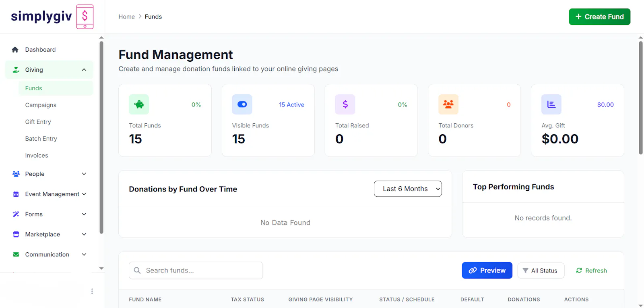Open Invoices in the sidebar

point(37,155)
